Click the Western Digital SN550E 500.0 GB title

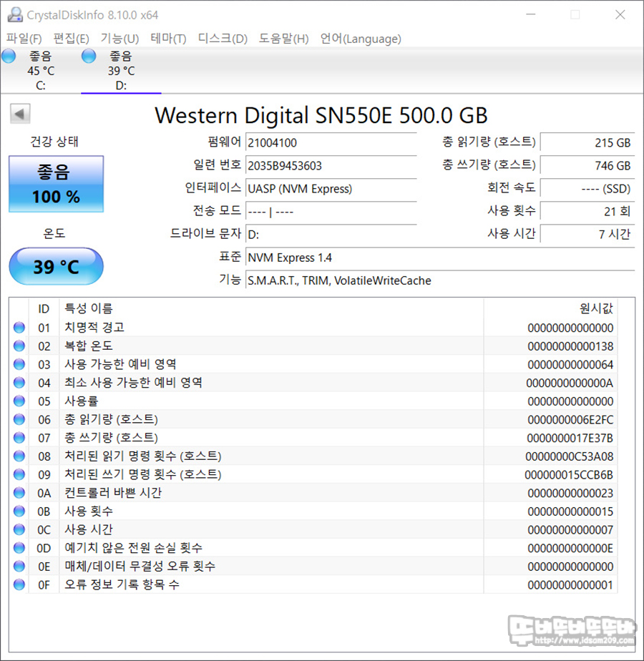click(x=321, y=115)
